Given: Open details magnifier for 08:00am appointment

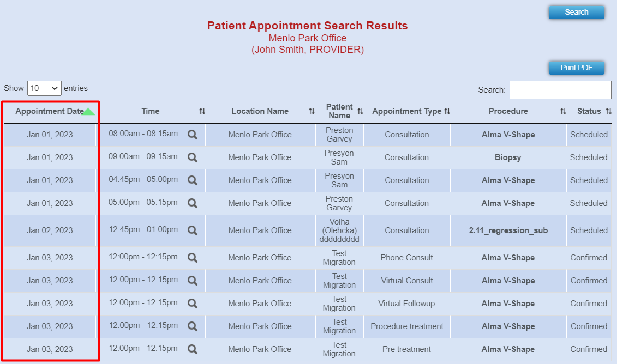Looking at the screenshot, I should (193, 135).
